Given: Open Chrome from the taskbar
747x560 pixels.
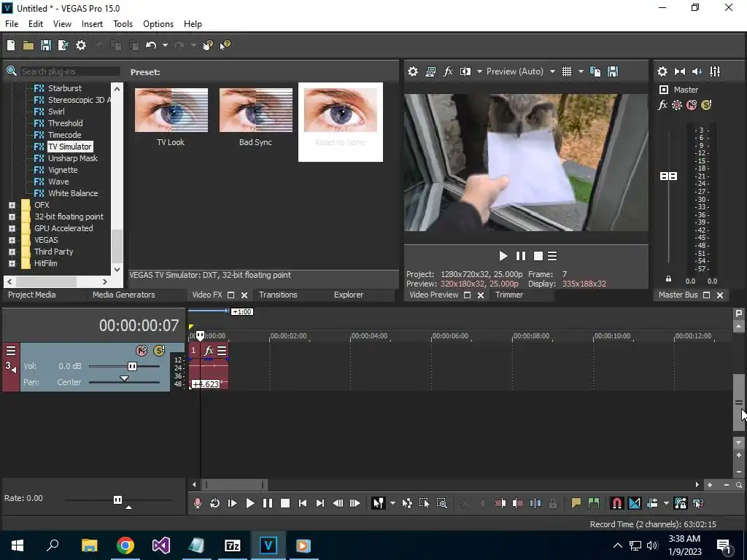Looking at the screenshot, I should pyautogui.click(x=125, y=545).
